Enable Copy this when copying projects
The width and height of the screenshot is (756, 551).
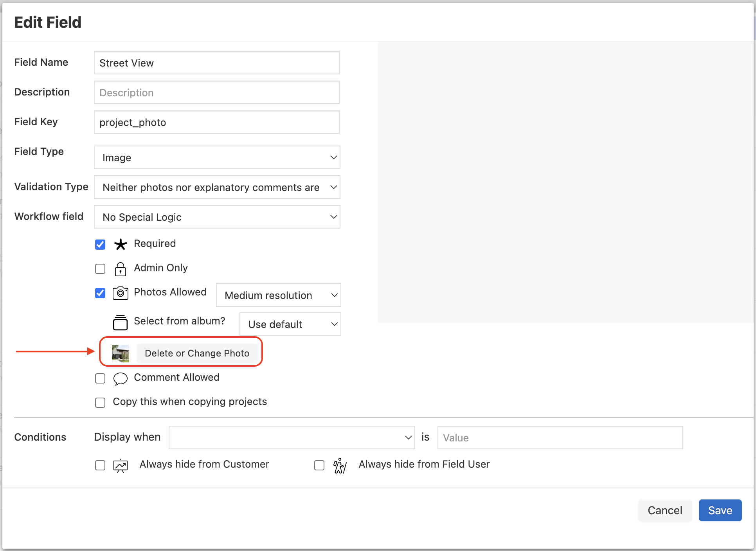tap(100, 402)
